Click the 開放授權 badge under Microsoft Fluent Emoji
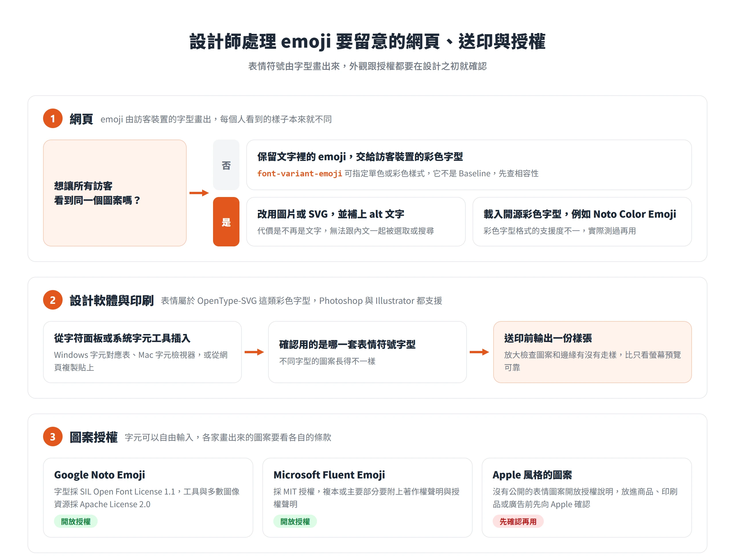 tap(295, 522)
